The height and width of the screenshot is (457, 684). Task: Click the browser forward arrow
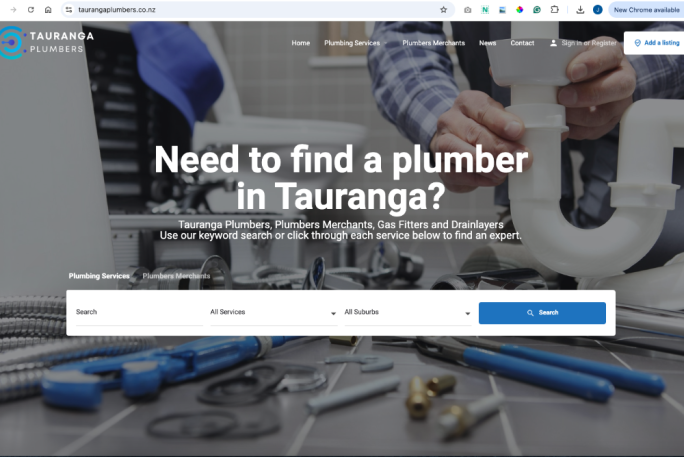pos(13,10)
